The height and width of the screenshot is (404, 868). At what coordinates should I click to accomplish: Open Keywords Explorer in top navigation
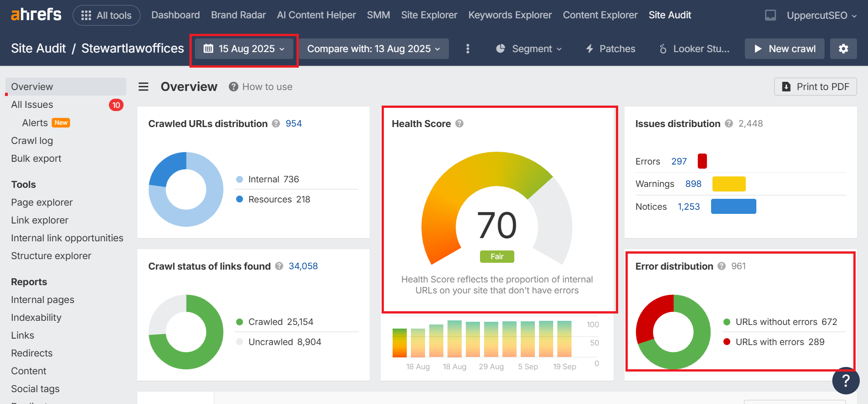510,15
